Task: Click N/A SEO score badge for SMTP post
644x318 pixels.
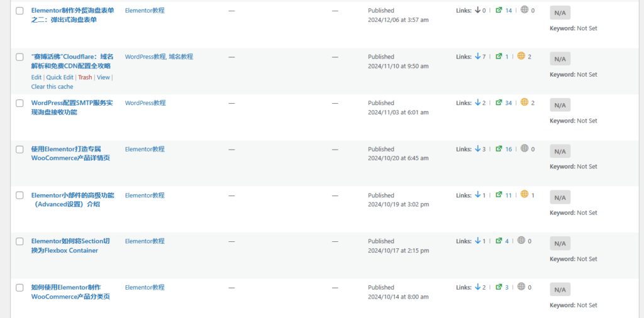Action: (x=560, y=105)
